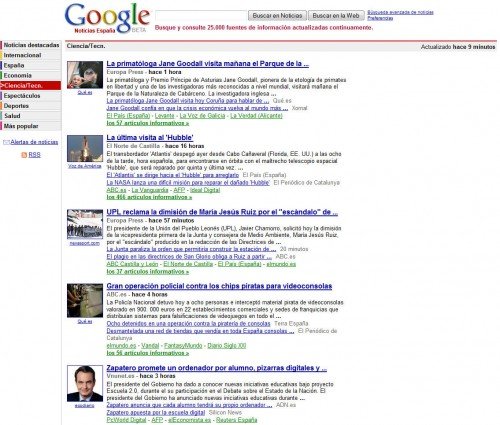Viewport: 500px width, 425px height.
Task: Open Voz de América caption under shuttle thumbnail
Action: pyautogui.click(x=85, y=166)
